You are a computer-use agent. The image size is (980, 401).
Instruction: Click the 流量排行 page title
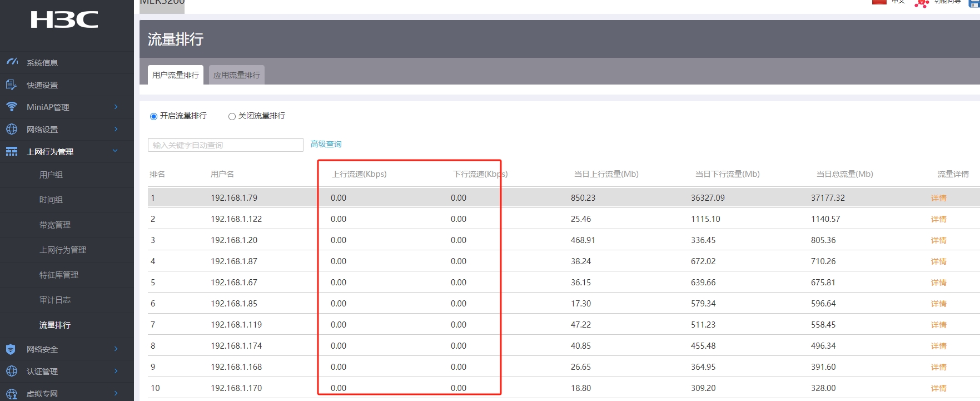click(x=176, y=39)
